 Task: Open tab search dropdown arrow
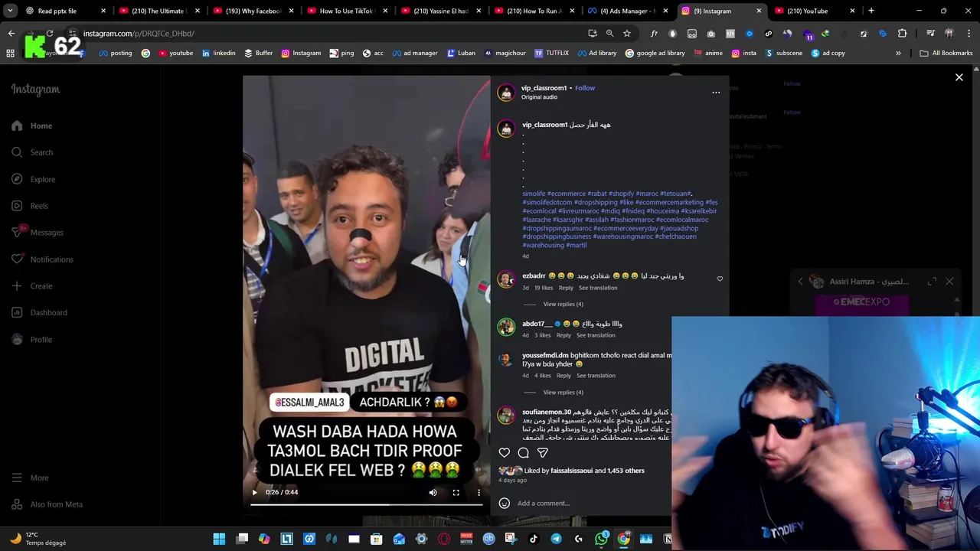click(10, 11)
